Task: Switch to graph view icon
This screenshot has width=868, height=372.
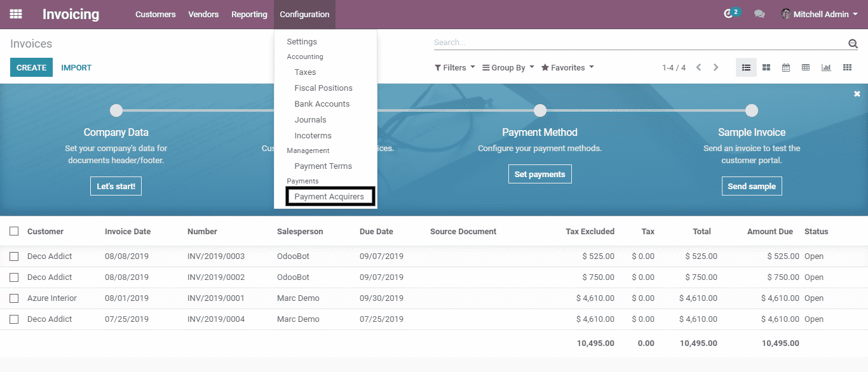Action: pos(826,67)
